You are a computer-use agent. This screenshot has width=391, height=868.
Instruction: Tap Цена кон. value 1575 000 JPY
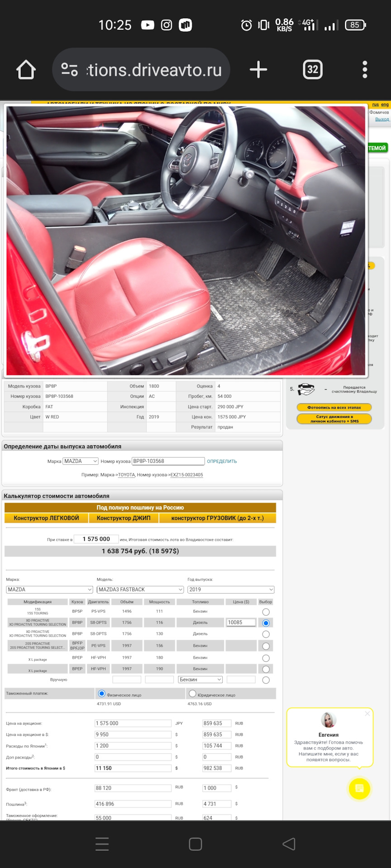(232, 417)
